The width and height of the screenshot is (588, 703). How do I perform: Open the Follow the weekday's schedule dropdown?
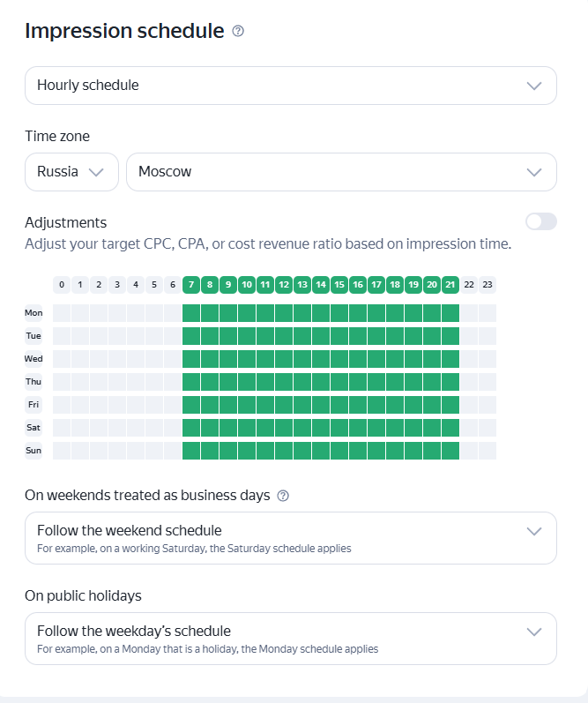[291, 639]
